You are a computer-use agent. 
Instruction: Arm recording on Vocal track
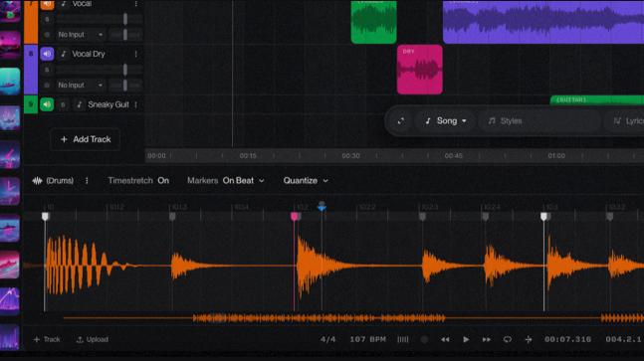pos(47,35)
